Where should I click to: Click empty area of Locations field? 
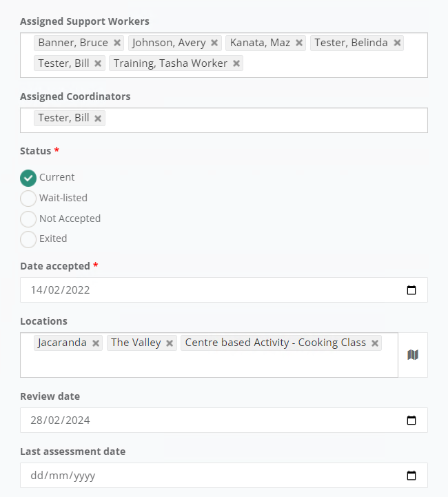[x=209, y=365]
